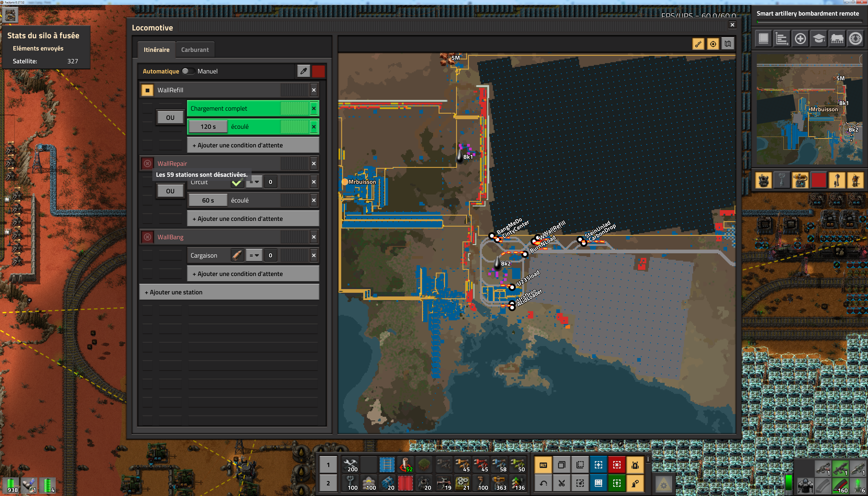The height and width of the screenshot is (496, 868).
Task: Add wait condition under WallRefill
Action: tap(253, 145)
